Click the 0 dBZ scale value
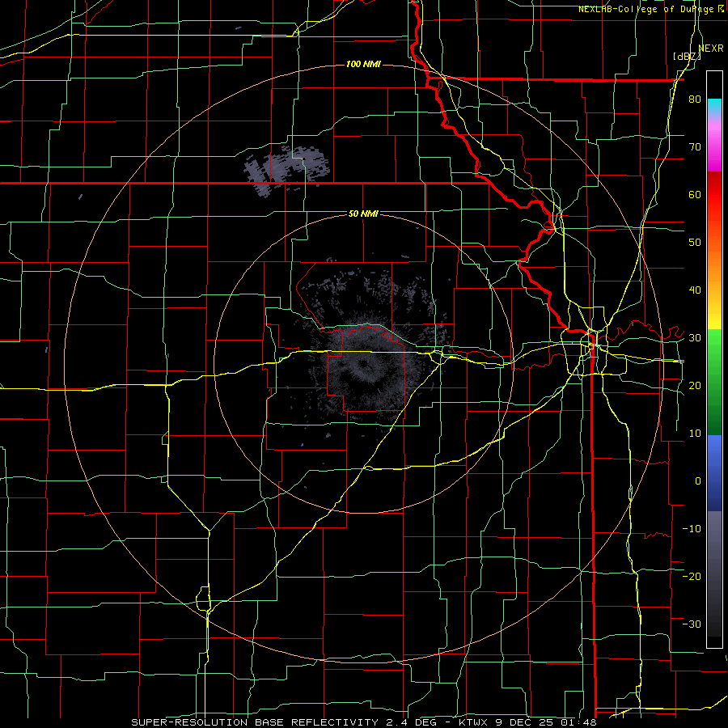 [698, 481]
